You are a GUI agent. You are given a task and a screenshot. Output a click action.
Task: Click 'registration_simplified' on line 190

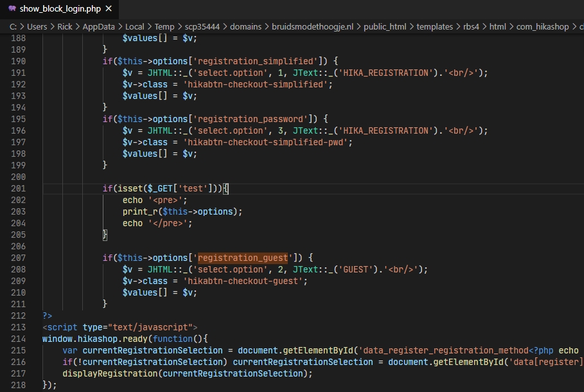tap(255, 61)
